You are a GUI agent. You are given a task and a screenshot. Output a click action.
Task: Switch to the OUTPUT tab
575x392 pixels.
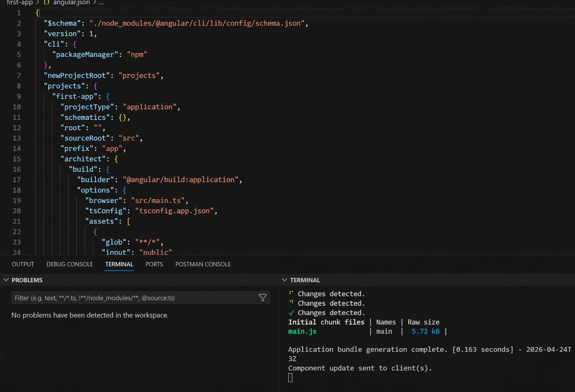[23, 264]
